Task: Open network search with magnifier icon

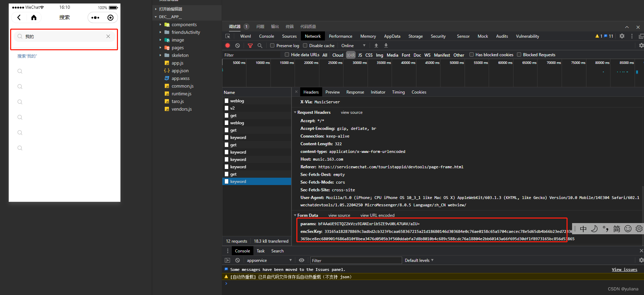Action: (260, 45)
